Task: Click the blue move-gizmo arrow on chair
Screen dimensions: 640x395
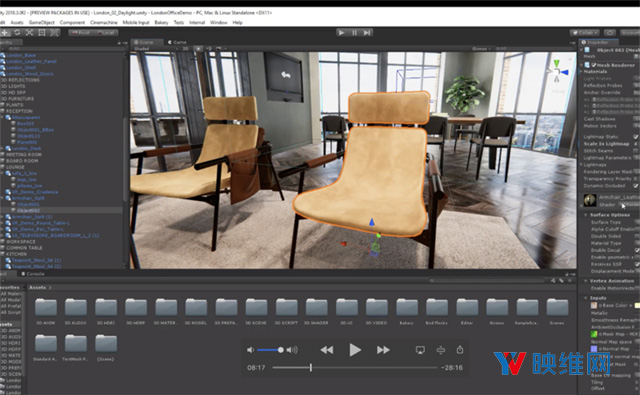Action: point(372,222)
